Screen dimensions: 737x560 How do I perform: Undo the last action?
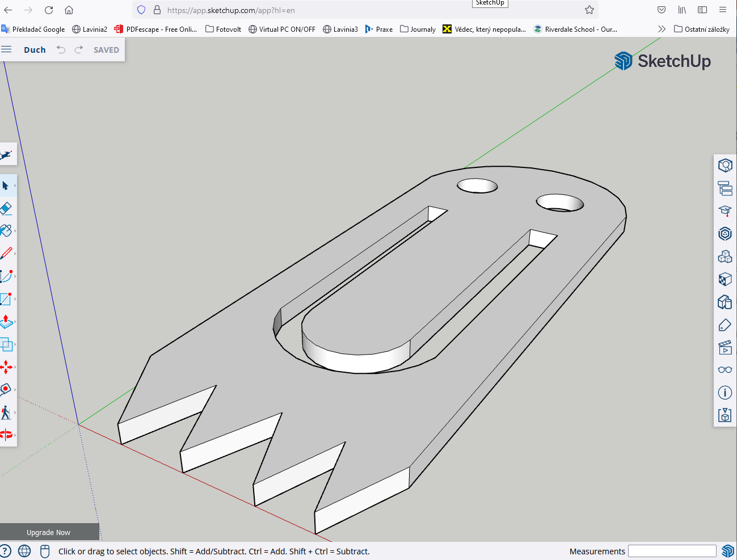61,50
